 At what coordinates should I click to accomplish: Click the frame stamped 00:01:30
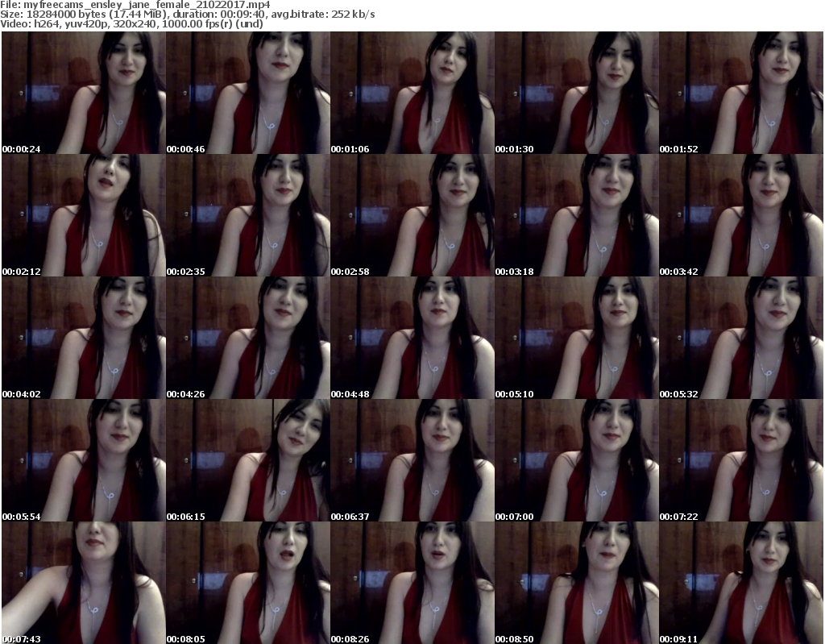pos(577,93)
